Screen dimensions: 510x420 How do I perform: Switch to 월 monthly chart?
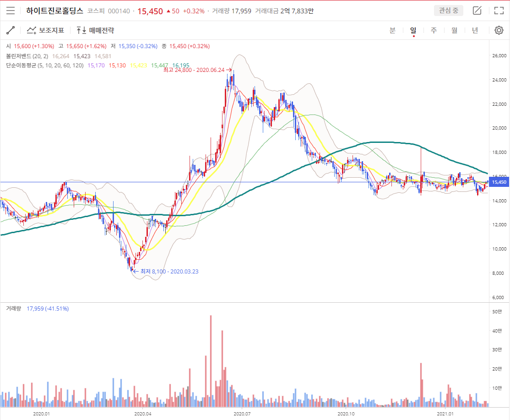[455, 30]
